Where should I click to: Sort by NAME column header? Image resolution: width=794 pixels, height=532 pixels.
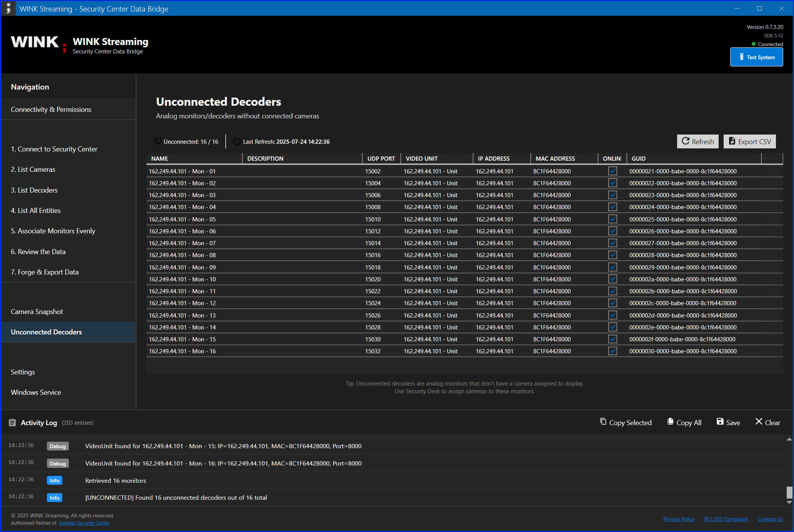[x=194, y=158]
